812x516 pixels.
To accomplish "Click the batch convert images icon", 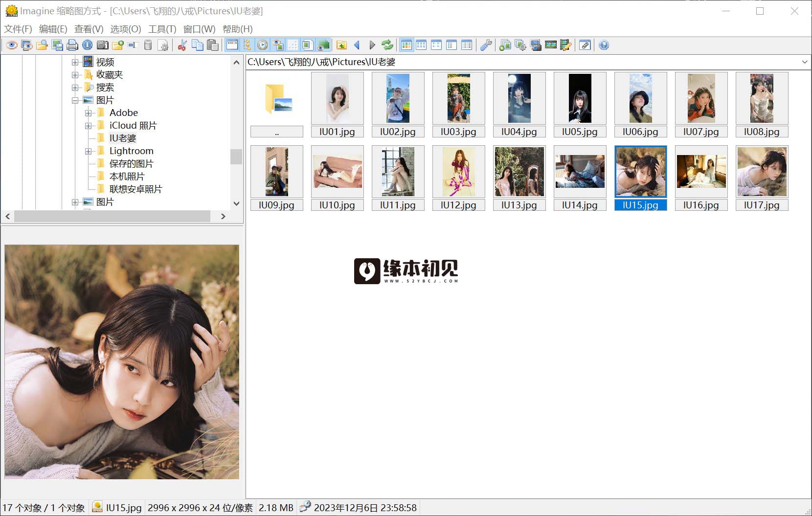I will [x=505, y=45].
